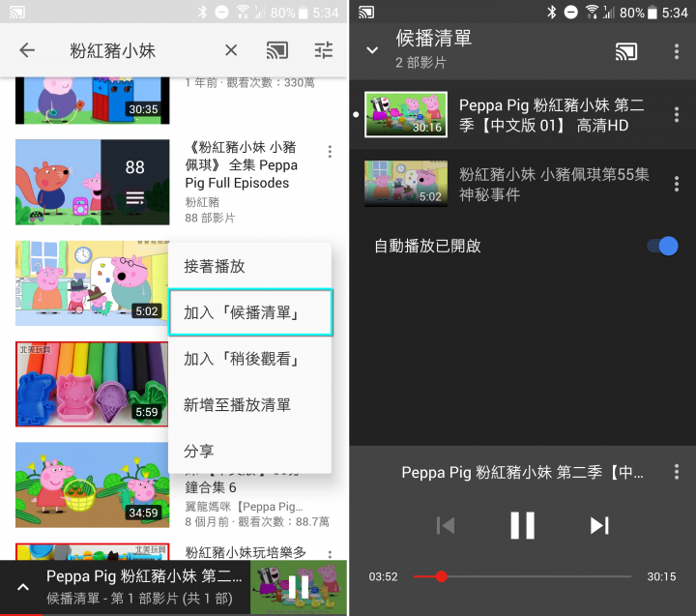696x616 pixels.
Task: Open the 88-video playlist thumbnail
Action: pyautogui.click(x=93, y=182)
